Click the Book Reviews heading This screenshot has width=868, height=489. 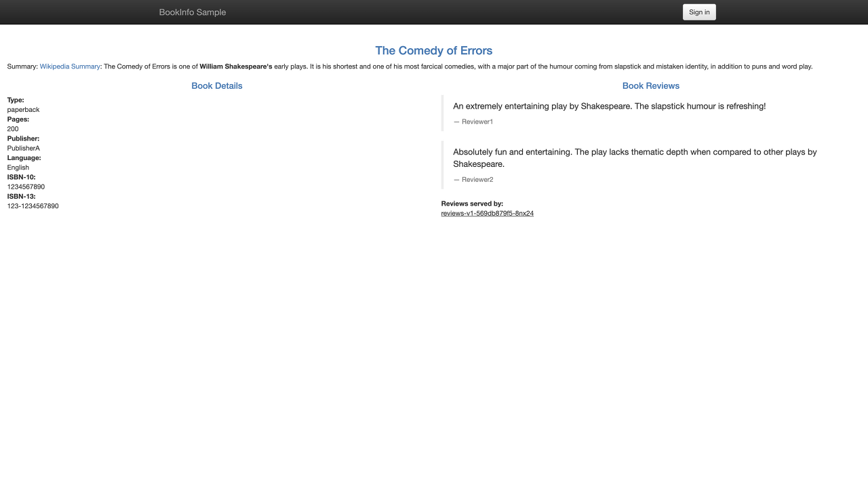[651, 85]
